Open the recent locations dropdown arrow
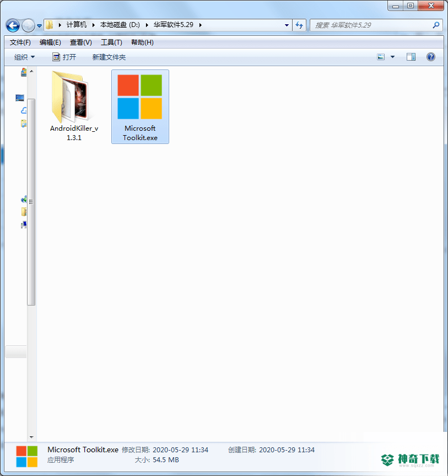448x476 pixels. point(40,26)
